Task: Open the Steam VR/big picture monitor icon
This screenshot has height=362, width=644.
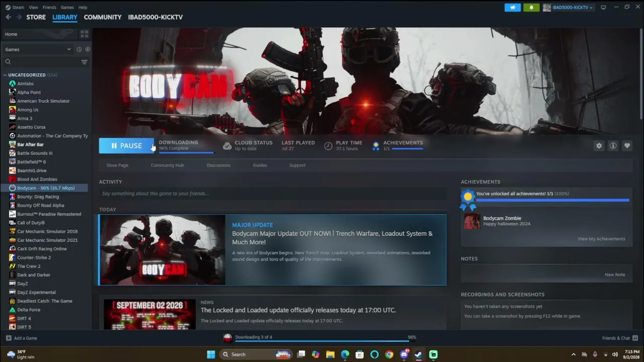Action: (x=603, y=7)
